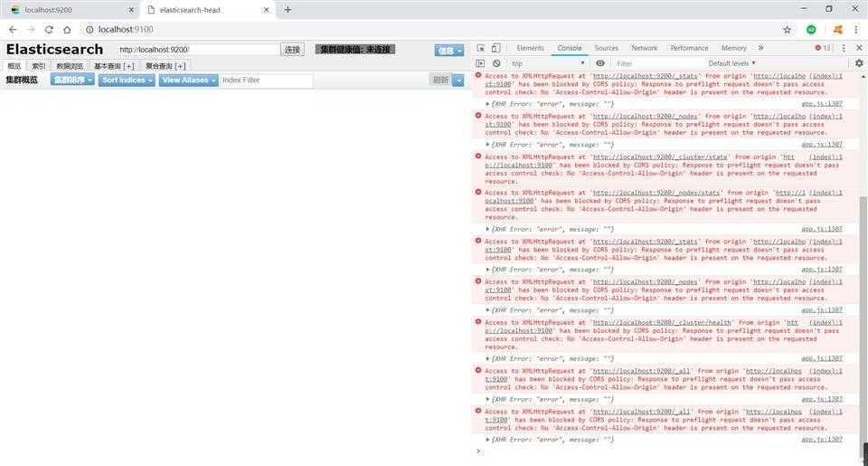Clear the console with the block icon
868x466 pixels.
click(496, 63)
